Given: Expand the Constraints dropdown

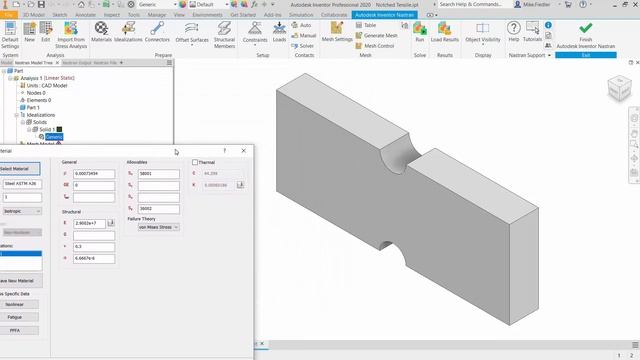Looking at the screenshot, I should (255, 44).
